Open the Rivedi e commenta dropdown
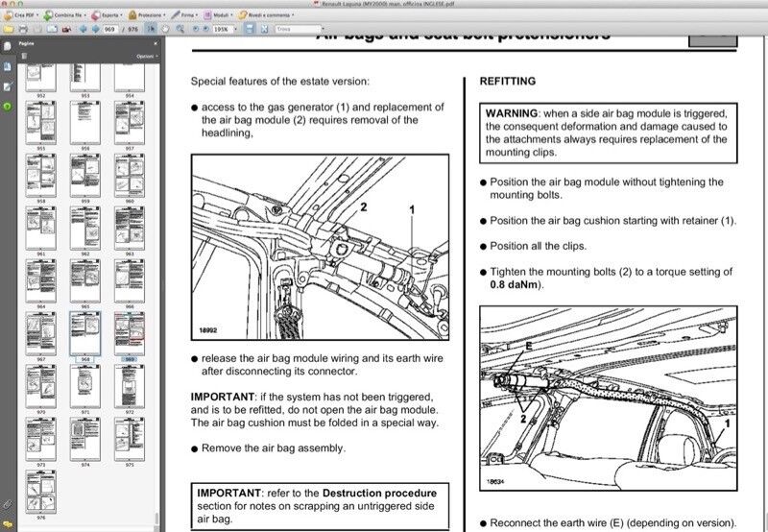The height and width of the screenshot is (532, 768). pyautogui.click(x=266, y=15)
